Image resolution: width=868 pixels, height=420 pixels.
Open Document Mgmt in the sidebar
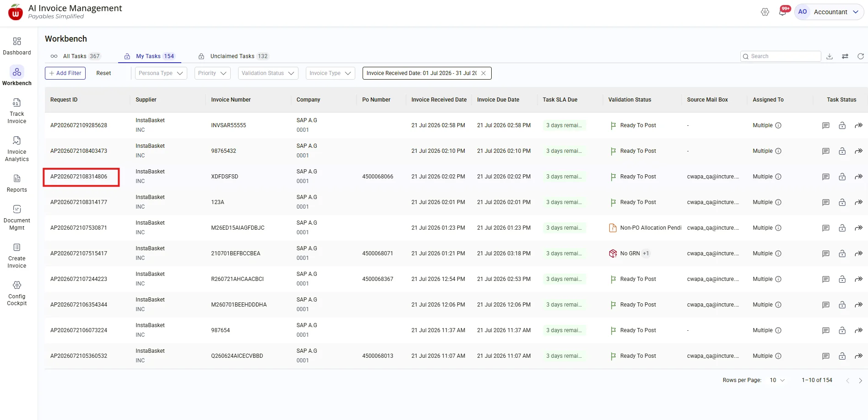click(17, 209)
